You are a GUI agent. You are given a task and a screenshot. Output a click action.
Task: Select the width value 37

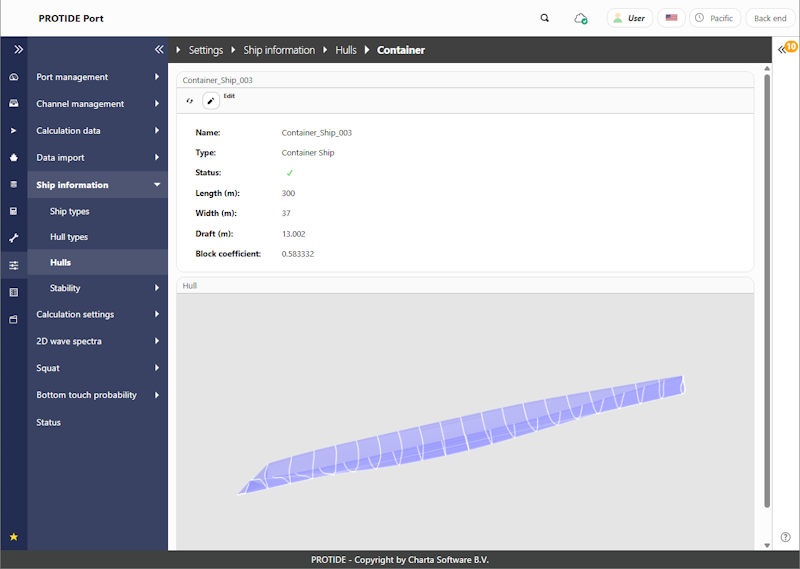[x=286, y=213]
